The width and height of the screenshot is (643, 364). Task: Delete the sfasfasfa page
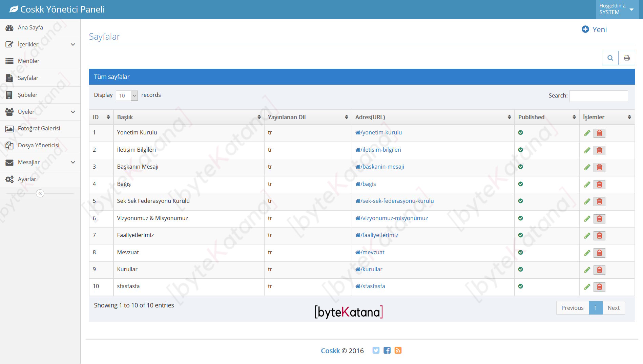(x=599, y=287)
